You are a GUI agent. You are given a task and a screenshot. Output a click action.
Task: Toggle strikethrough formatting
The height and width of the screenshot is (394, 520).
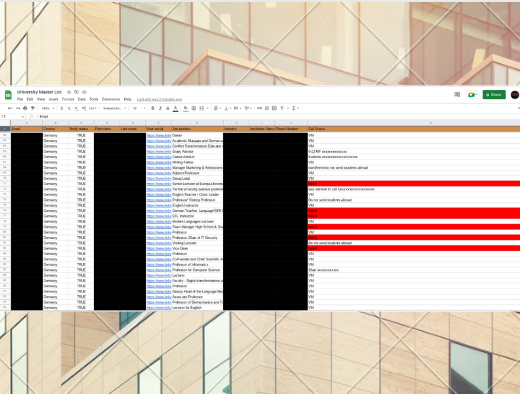[168, 108]
